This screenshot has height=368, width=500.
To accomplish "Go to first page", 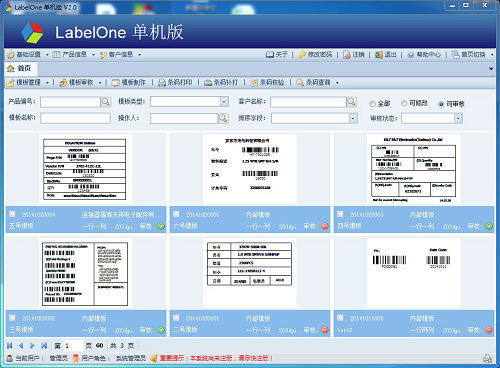I will pos(10,346).
